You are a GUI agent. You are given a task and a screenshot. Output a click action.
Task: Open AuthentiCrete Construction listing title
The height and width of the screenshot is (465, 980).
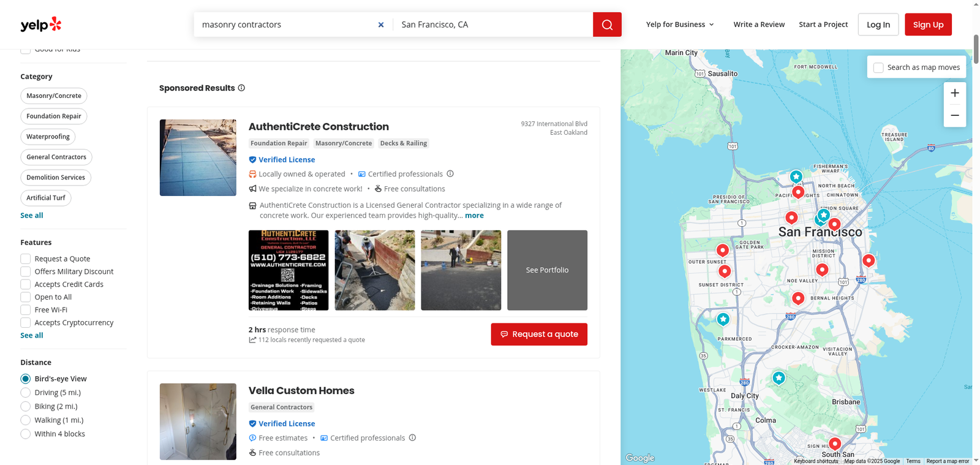[x=318, y=127]
